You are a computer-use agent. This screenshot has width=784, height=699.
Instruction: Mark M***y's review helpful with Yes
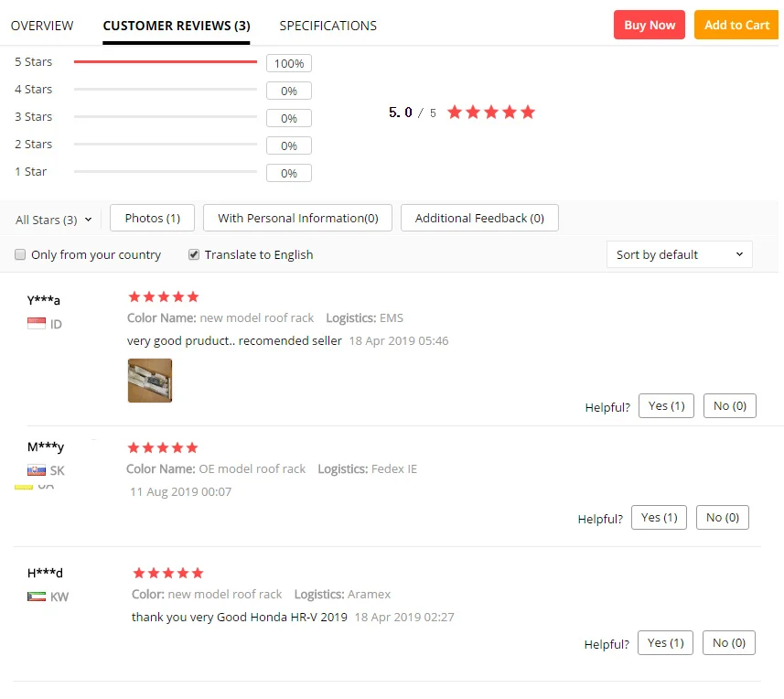(x=659, y=518)
